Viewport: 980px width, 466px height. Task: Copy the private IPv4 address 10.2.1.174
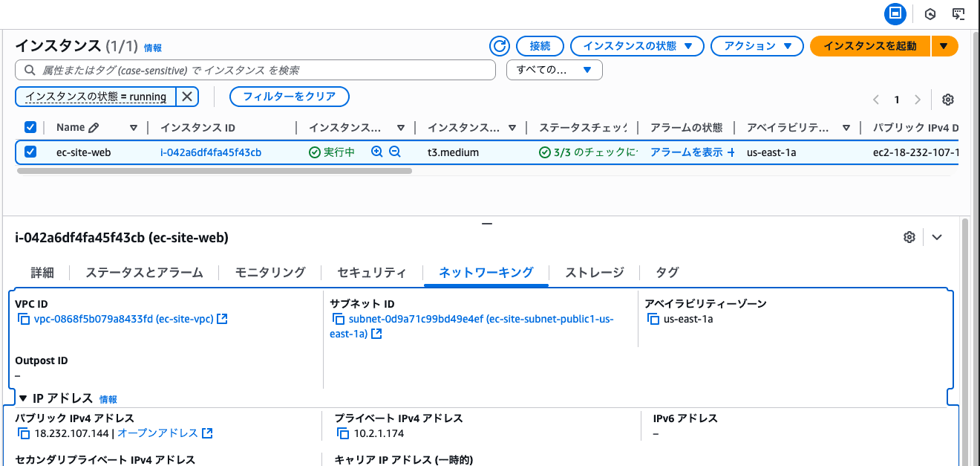pos(339,433)
